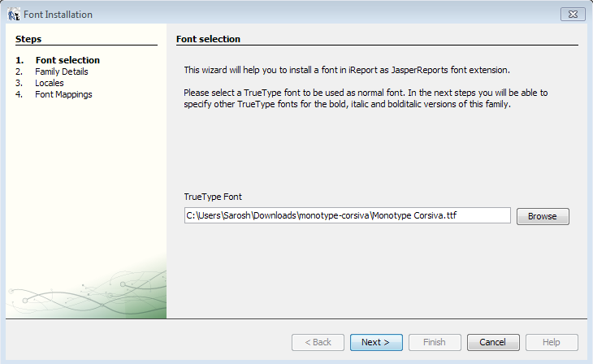Viewport: 593px width, 364px height.
Task: Cancel the font installation wizard
Action: pos(493,342)
